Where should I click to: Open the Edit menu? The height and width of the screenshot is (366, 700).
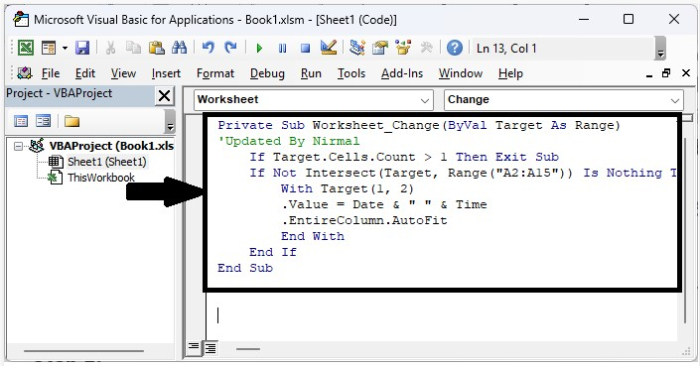tap(85, 73)
